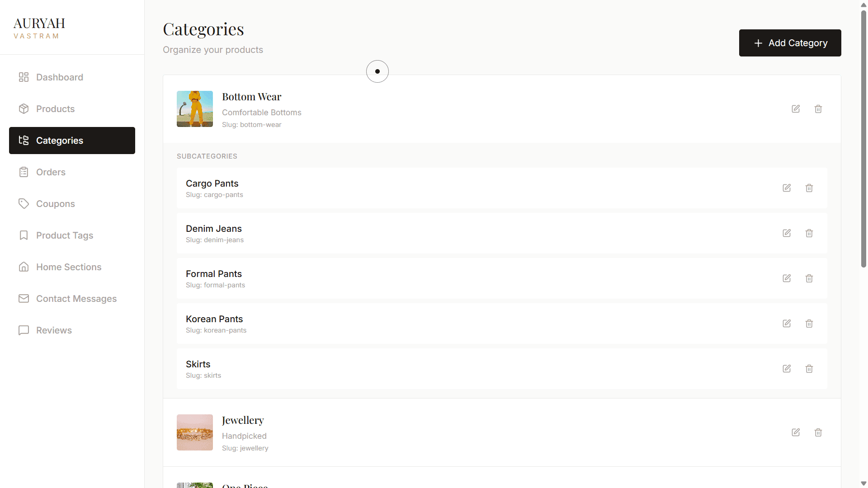868x488 pixels.
Task: Open the Orders page
Action: click(72, 172)
